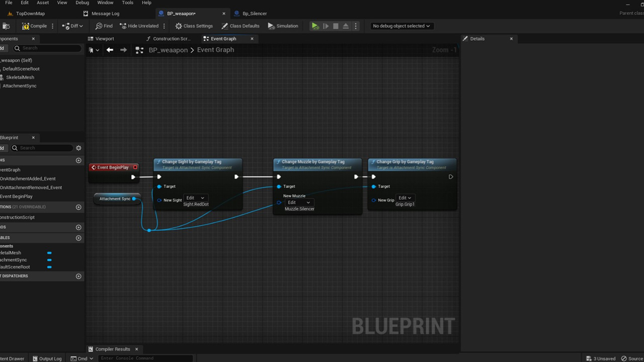Start Simulation from toolbar
This screenshot has height=362, width=644.
click(283, 26)
